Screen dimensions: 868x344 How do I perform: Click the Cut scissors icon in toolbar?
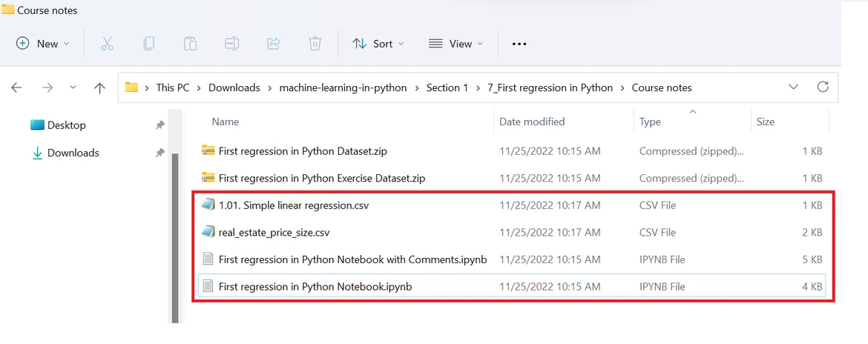107,44
